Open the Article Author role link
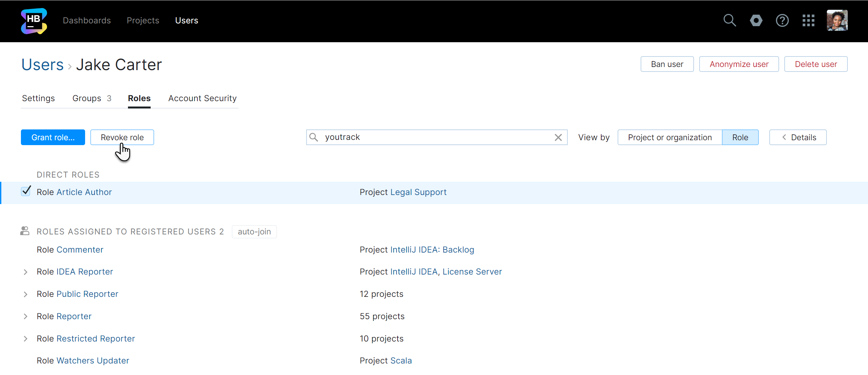This screenshot has width=868, height=375. (84, 192)
